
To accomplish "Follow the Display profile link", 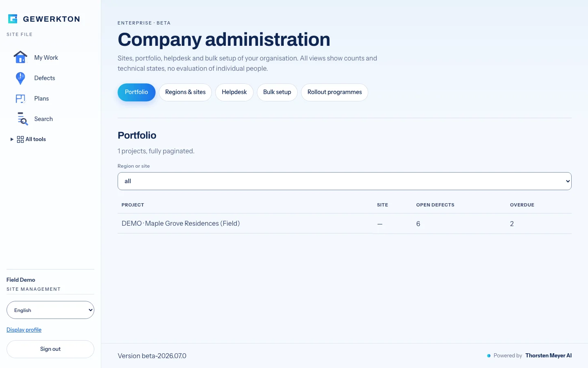I will tap(24, 330).
